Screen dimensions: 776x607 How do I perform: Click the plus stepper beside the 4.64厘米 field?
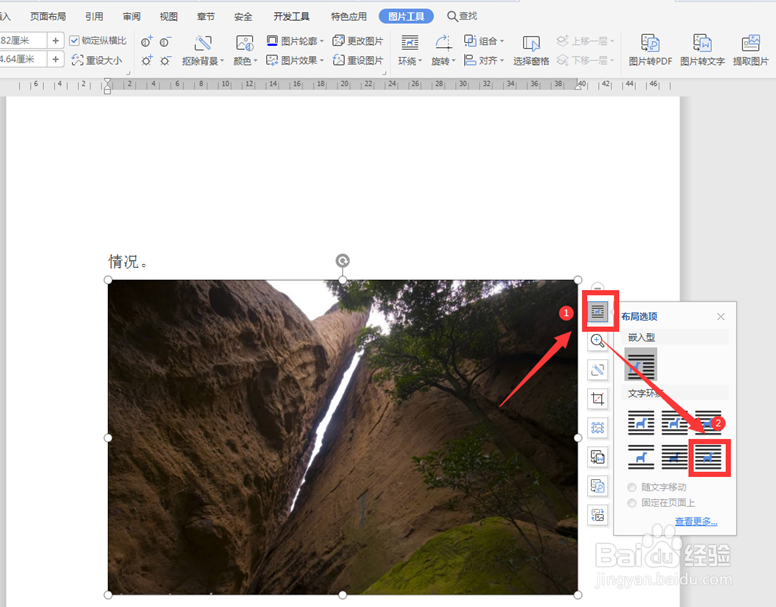[x=55, y=60]
